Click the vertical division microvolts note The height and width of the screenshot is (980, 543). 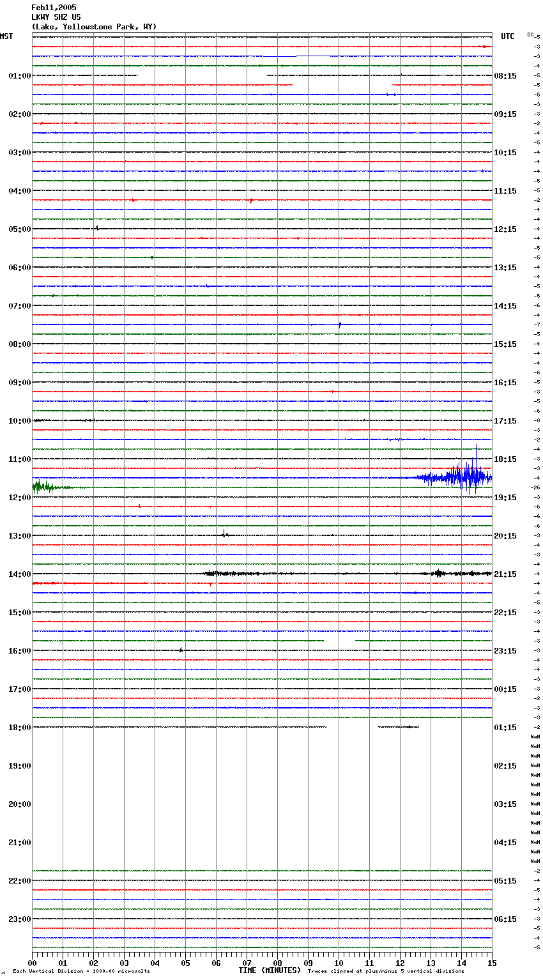tap(81, 972)
